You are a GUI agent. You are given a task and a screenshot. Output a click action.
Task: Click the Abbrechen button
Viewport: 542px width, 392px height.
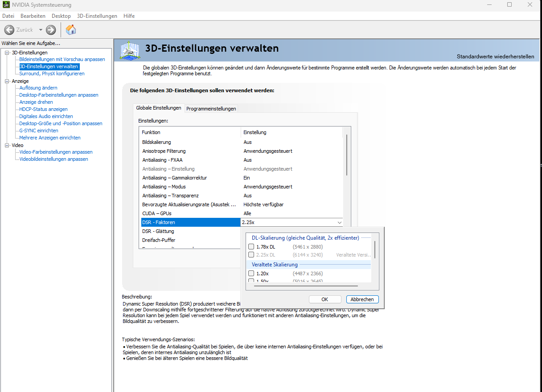(362, 299)
